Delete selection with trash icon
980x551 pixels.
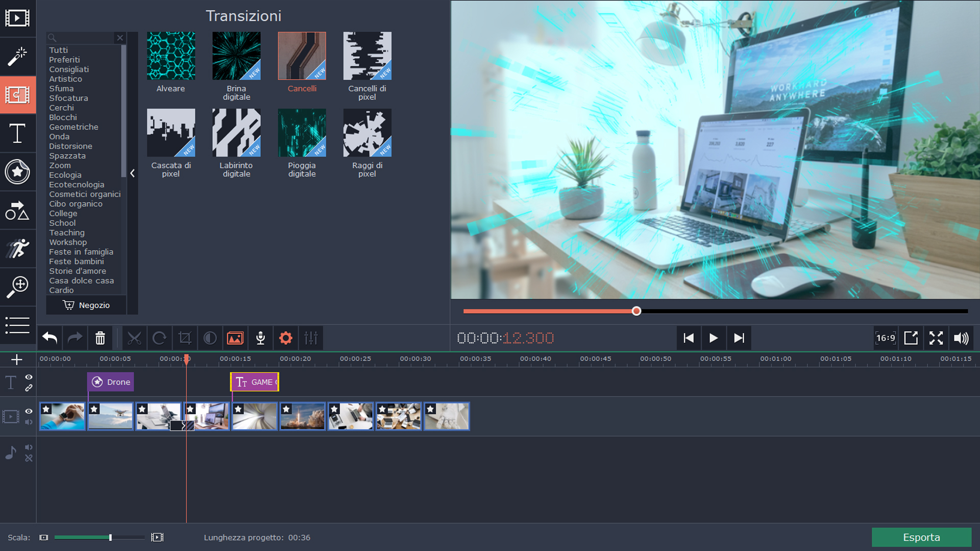coord(100,338)
